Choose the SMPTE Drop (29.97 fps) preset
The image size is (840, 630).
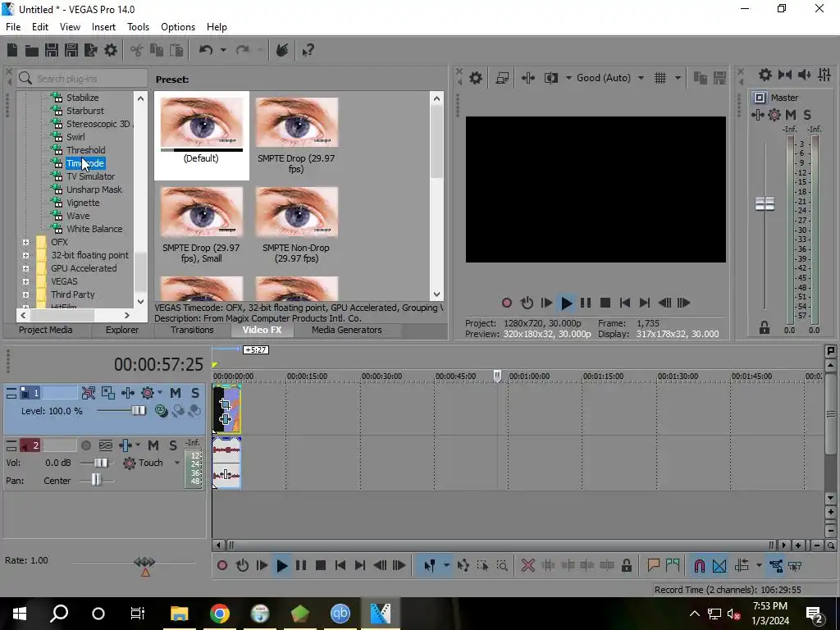(296, 136)
